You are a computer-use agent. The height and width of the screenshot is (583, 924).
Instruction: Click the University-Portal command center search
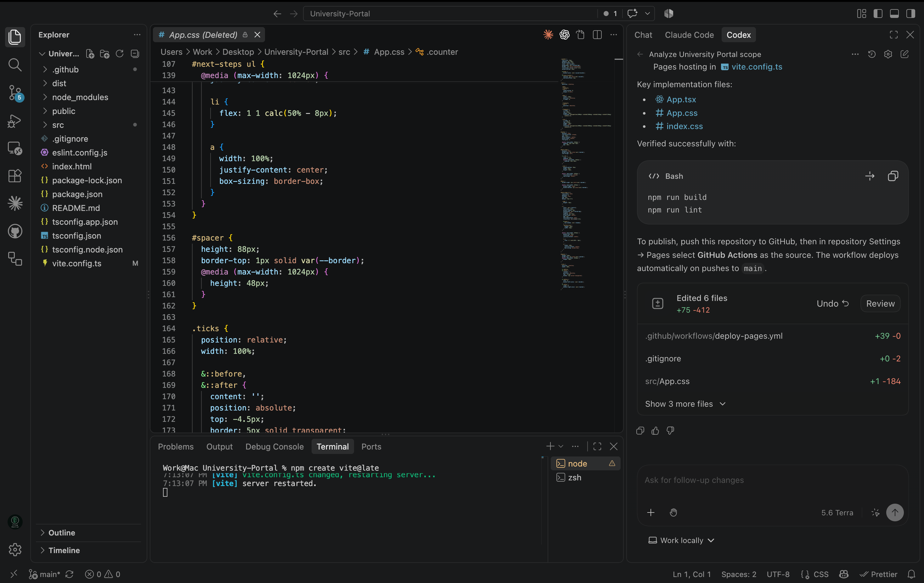[x=450, y=14]
